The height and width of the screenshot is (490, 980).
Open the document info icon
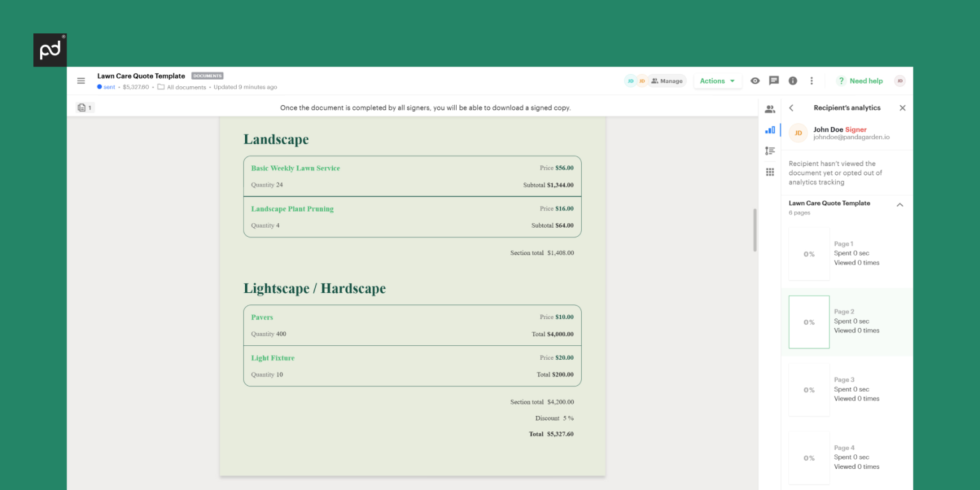coord(792,81)
